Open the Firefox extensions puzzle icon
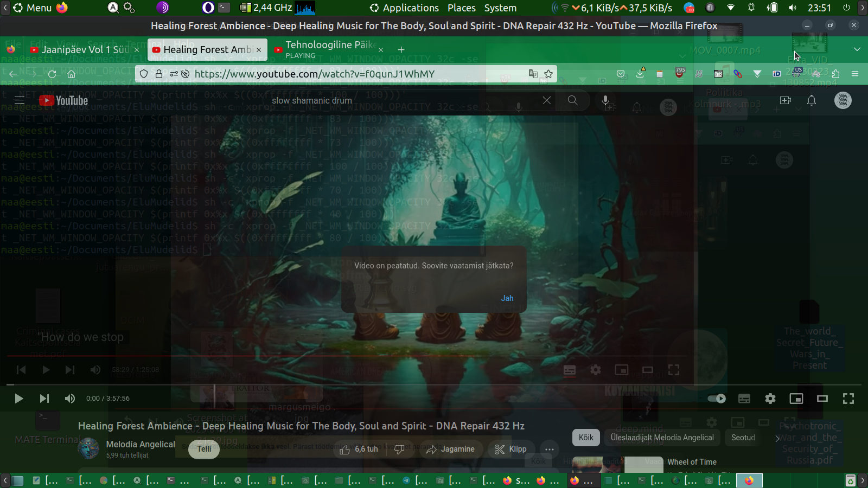 [x=835, y=74]
